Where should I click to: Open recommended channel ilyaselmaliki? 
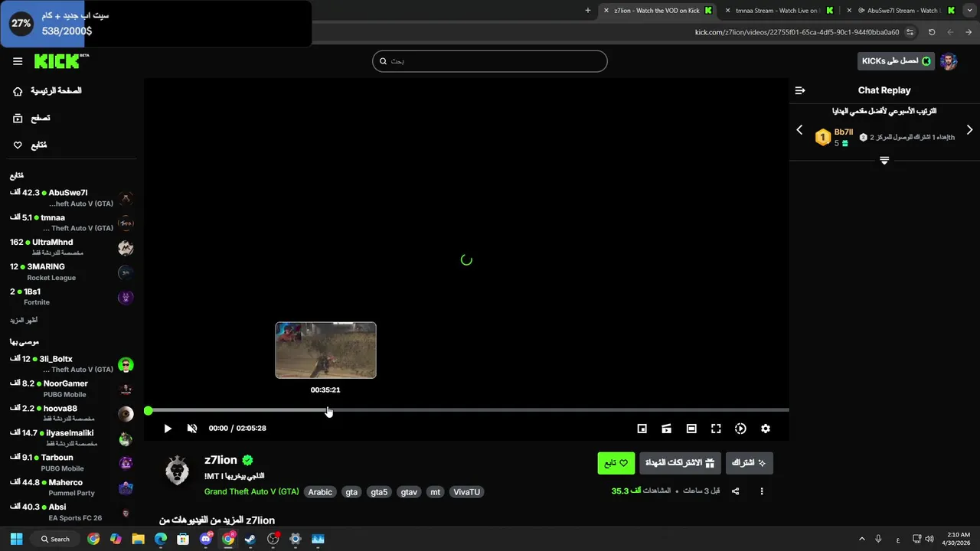tap(72, 438)
